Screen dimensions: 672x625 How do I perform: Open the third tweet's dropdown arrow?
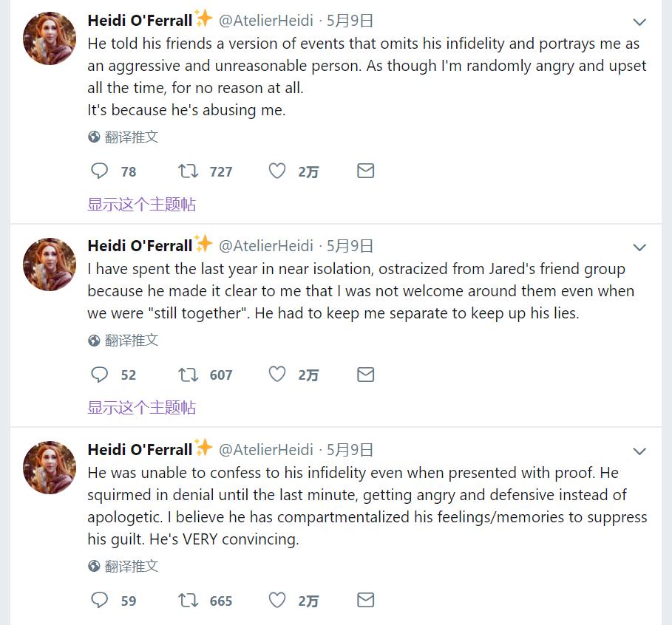pos(639,451)
